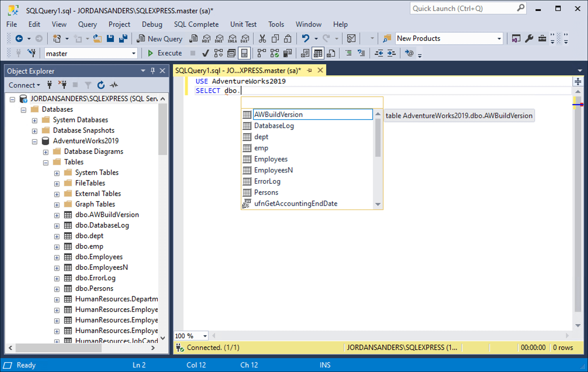Image resolution: width=588 pixels, height=372 pixels.
Task: Click the Cut scissors icon
Action: coord(262,38)
